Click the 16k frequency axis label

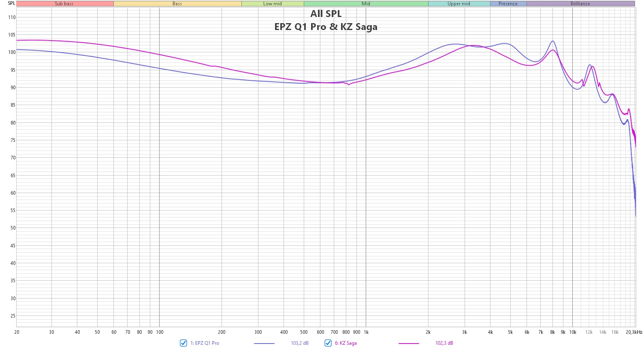tap(615, 332)
